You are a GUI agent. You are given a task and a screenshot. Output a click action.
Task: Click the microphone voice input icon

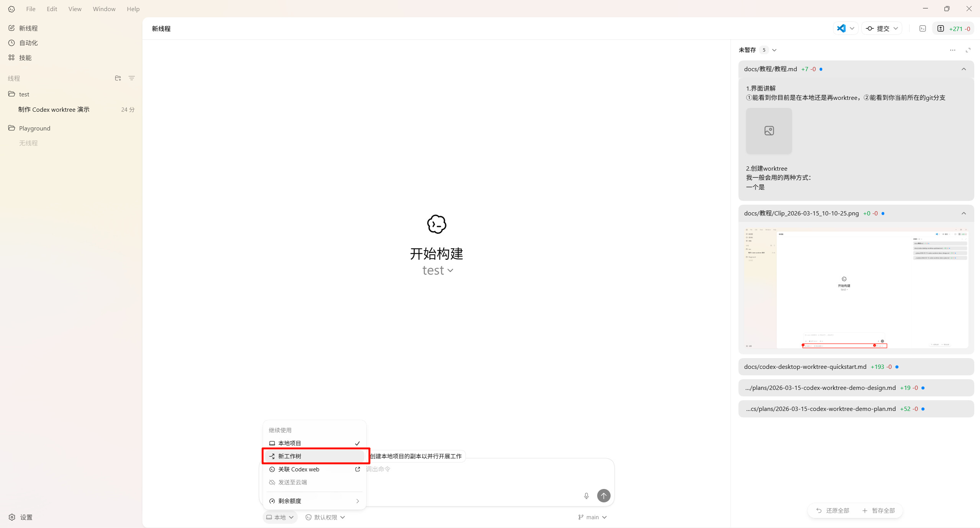(x=586, y=496)
